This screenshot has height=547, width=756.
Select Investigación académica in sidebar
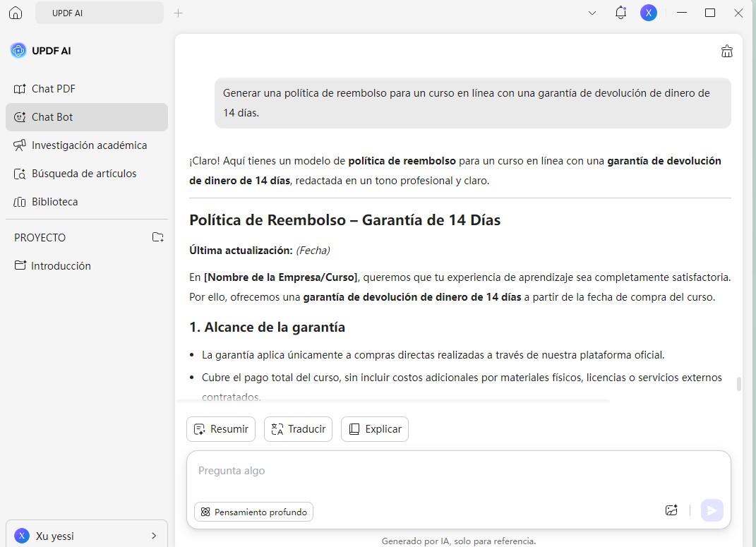(x=89, y=145)
